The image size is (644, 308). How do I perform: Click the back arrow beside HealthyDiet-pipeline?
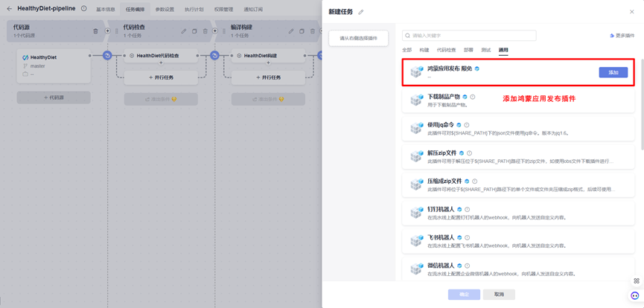[x=10, y=9]
